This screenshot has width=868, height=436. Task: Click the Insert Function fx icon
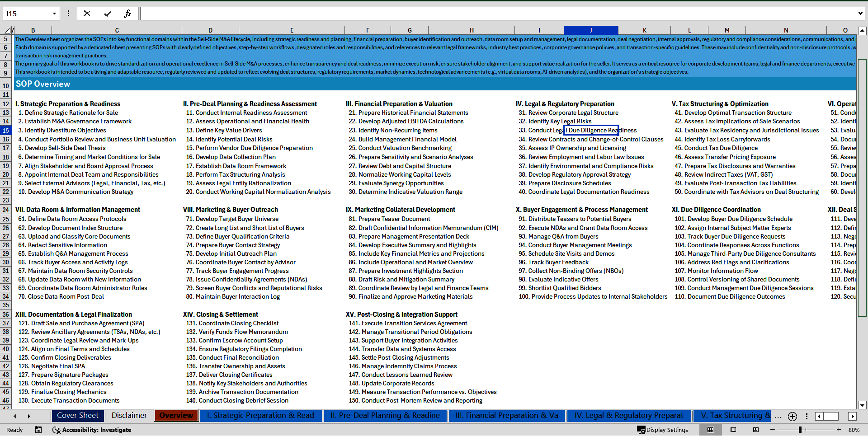click(127, 14)
